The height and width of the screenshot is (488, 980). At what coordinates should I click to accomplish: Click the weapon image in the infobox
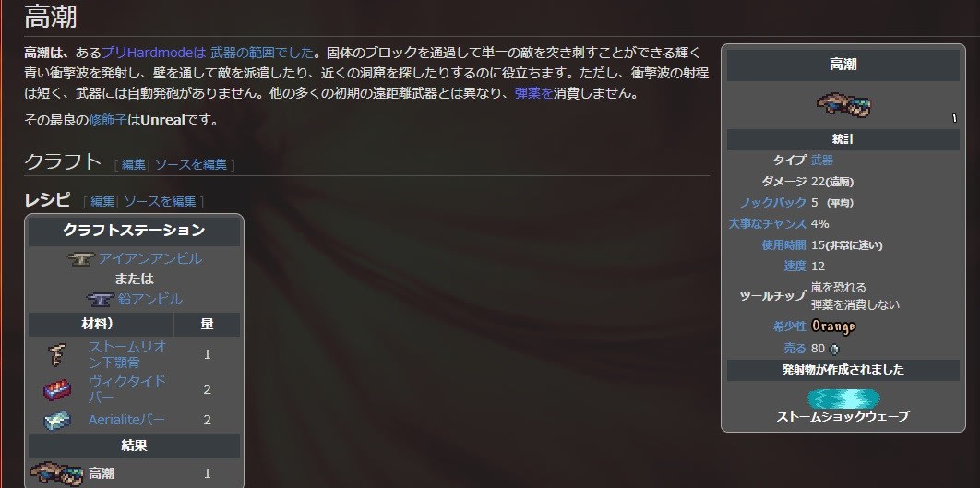tap(843, 105)
